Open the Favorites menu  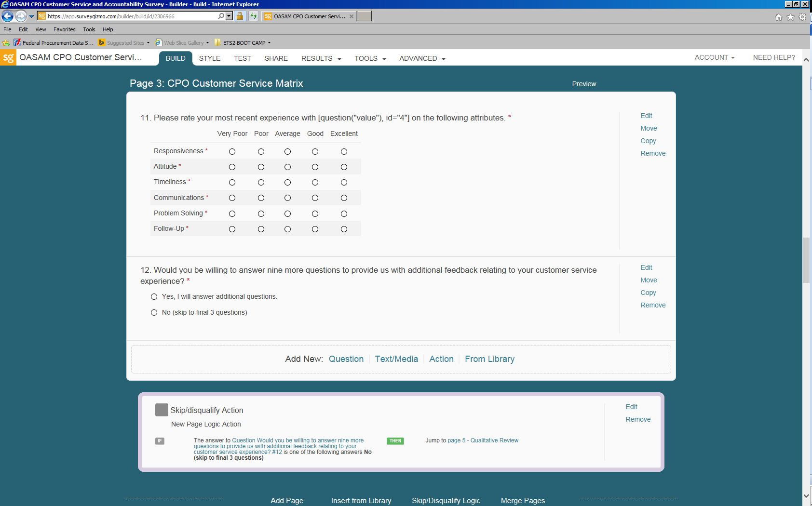(65, 29)
